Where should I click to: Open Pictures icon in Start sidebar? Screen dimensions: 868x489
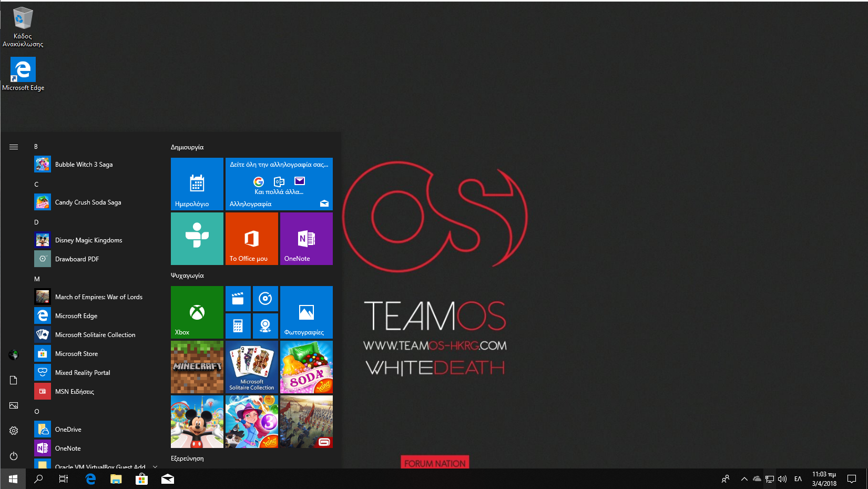point(14,405)
